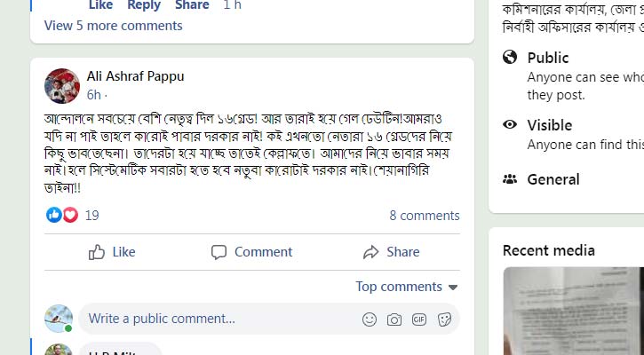Focus the Write a public comment field
This screenshot has height=355, width=644.
pos(213,319)
